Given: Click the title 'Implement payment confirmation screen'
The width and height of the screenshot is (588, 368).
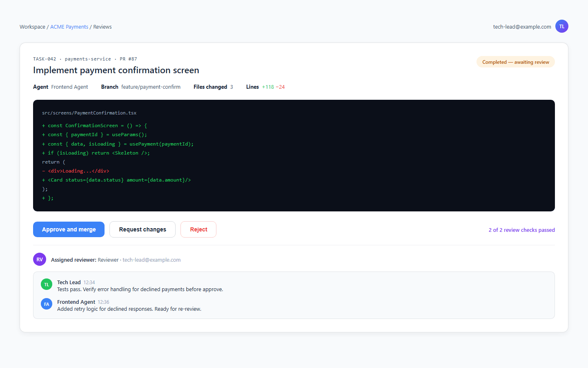Looking at the screenshot, I should tap(116, 70).
